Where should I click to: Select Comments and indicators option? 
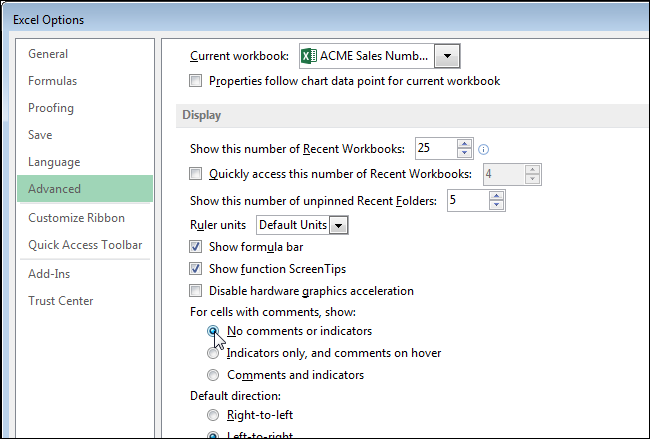coord(213,375)
